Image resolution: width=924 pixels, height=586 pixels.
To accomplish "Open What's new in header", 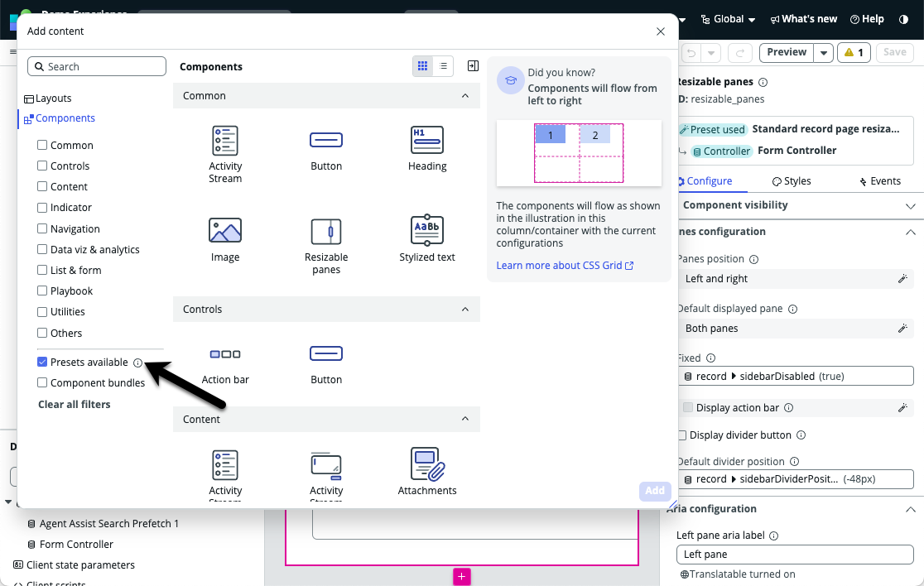I will (803, 19).
